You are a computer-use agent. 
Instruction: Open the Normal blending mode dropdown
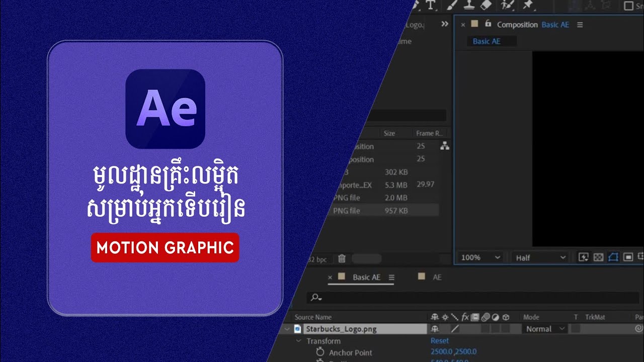coord(545,329)
